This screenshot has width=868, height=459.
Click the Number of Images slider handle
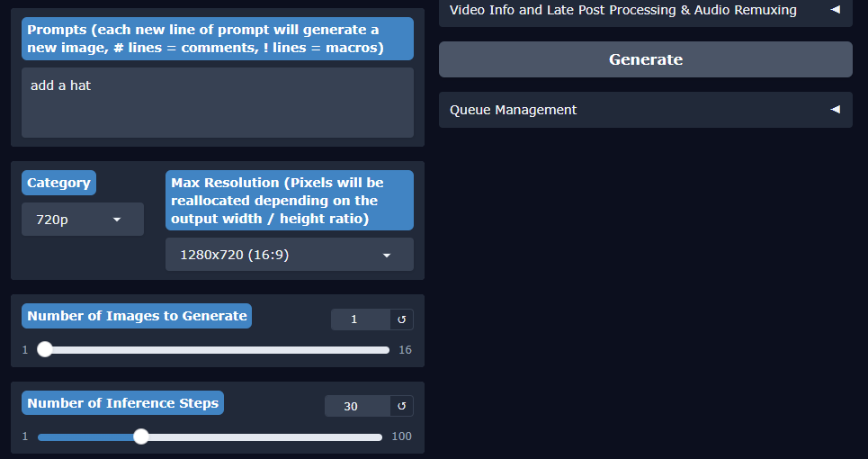(x=45, y=350)
